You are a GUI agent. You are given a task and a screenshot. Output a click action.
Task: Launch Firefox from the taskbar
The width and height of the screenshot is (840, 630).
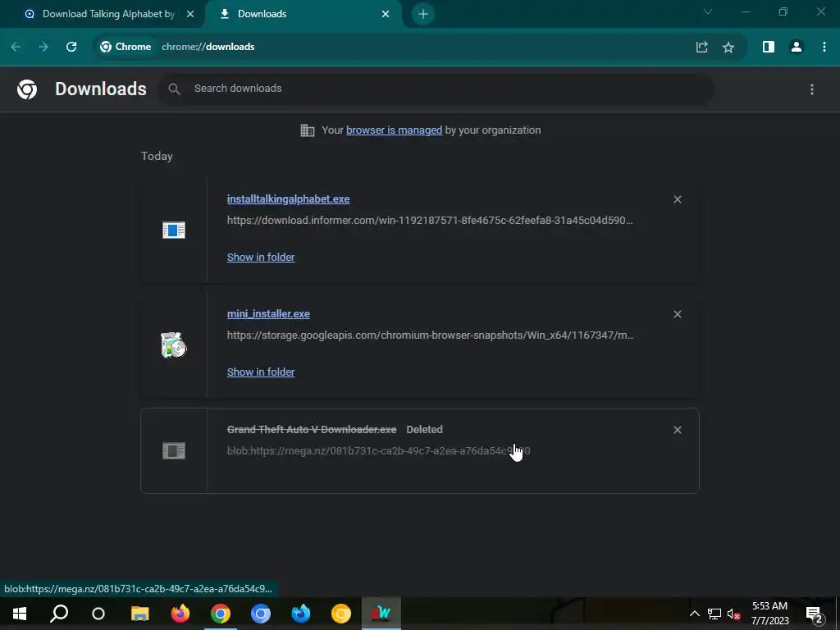pos(180,614)
